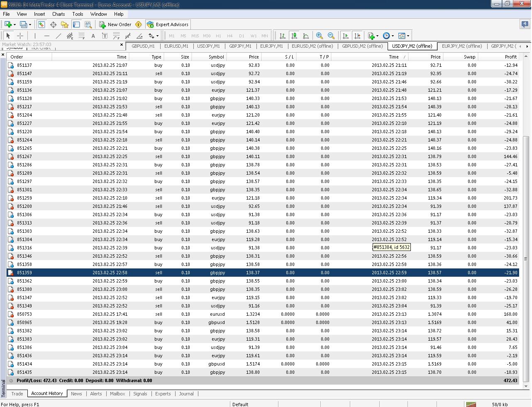
Task: Select the Fibonacci Retracement tool
Action: click(x=82, y=36)
